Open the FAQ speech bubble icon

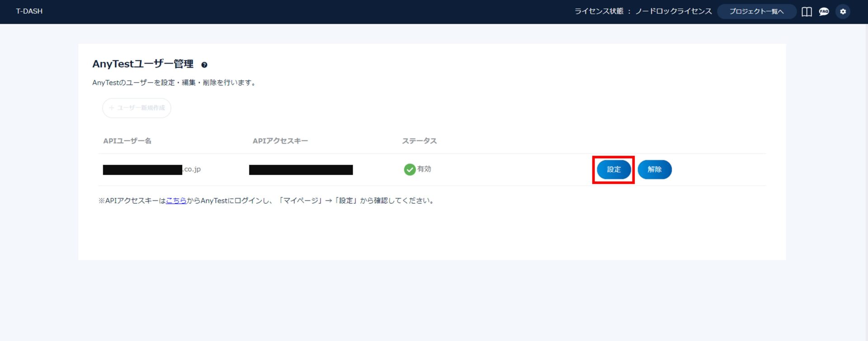coord(824,12)
